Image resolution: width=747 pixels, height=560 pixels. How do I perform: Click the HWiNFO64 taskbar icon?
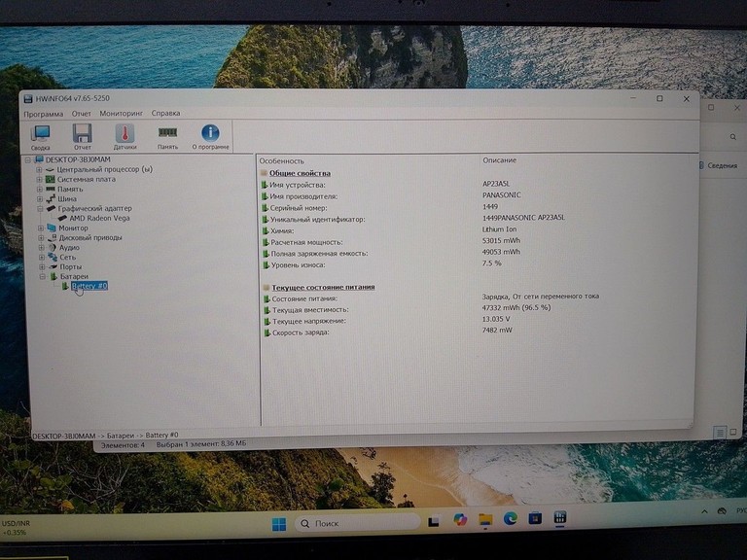coord(560,517)
